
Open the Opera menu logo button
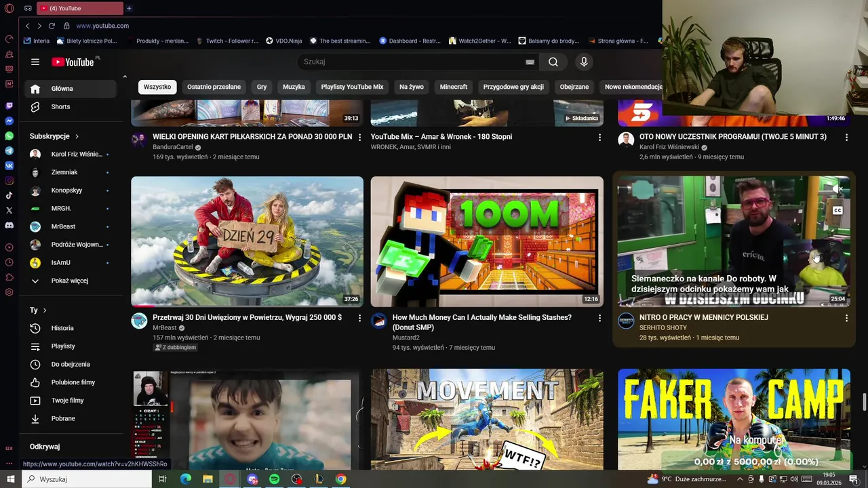9,8
